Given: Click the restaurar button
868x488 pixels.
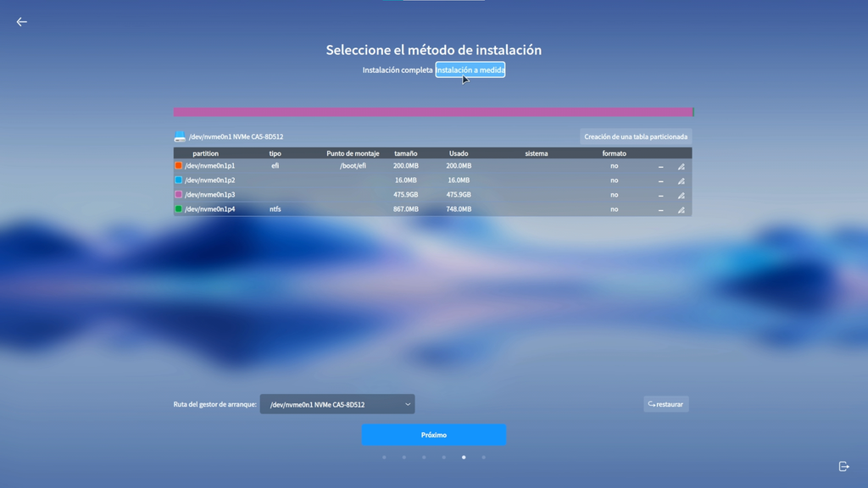Looking at the screenshot, I should point(666,404).
